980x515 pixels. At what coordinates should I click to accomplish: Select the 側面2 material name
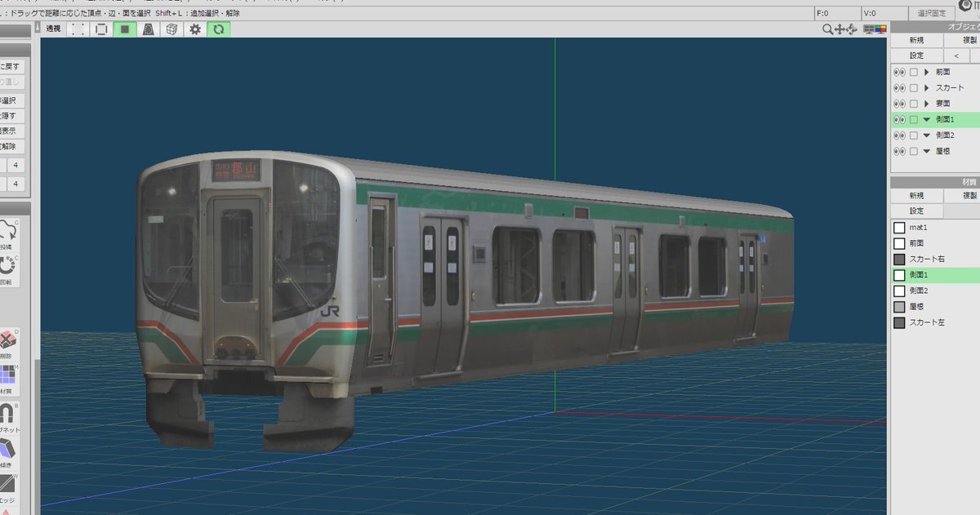click(x=919, y=291)
